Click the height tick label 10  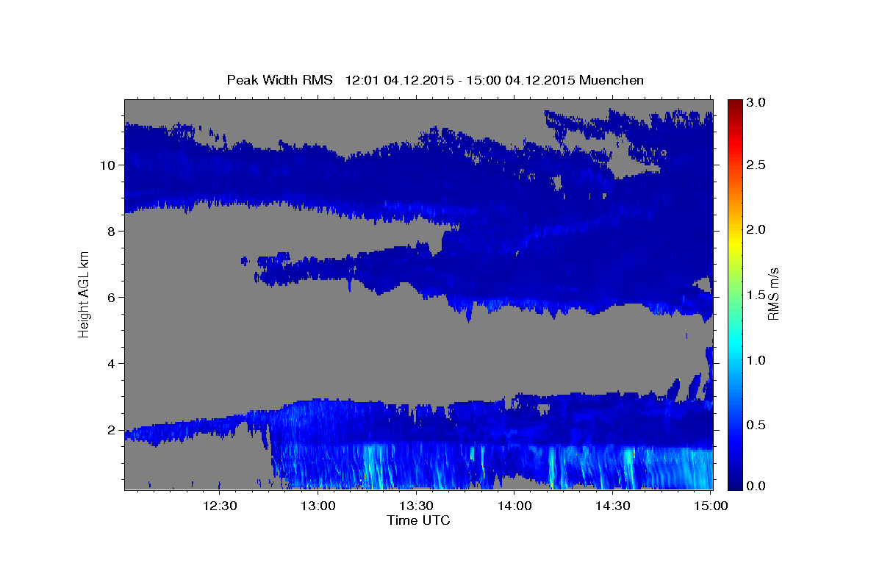[107, 165]
